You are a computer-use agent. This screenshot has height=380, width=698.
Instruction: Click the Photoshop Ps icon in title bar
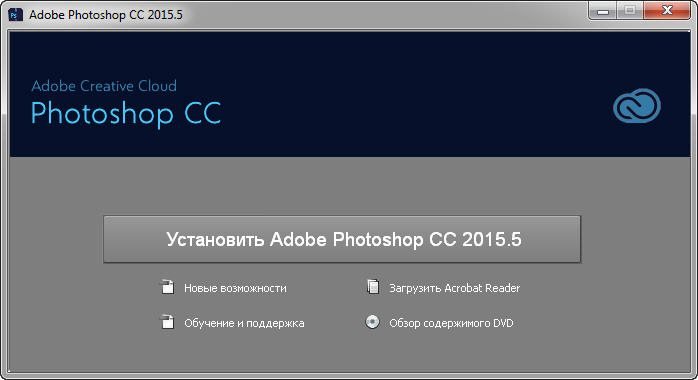15,14
